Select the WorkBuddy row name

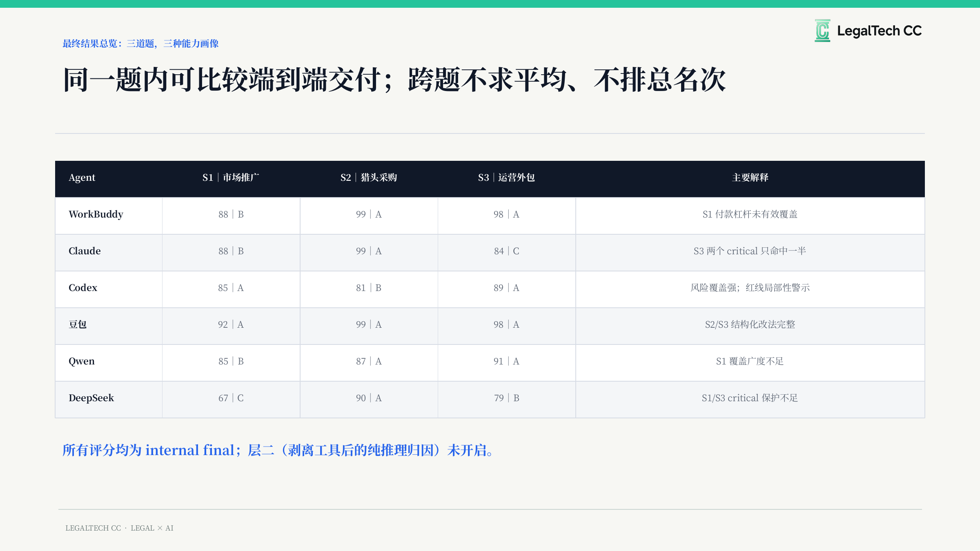point(96,214)
